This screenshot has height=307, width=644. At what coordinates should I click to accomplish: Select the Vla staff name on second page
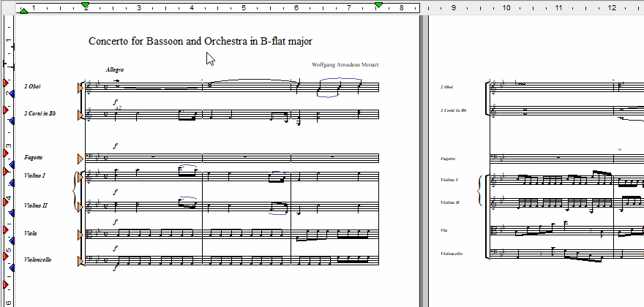click(x=443, y=230)
